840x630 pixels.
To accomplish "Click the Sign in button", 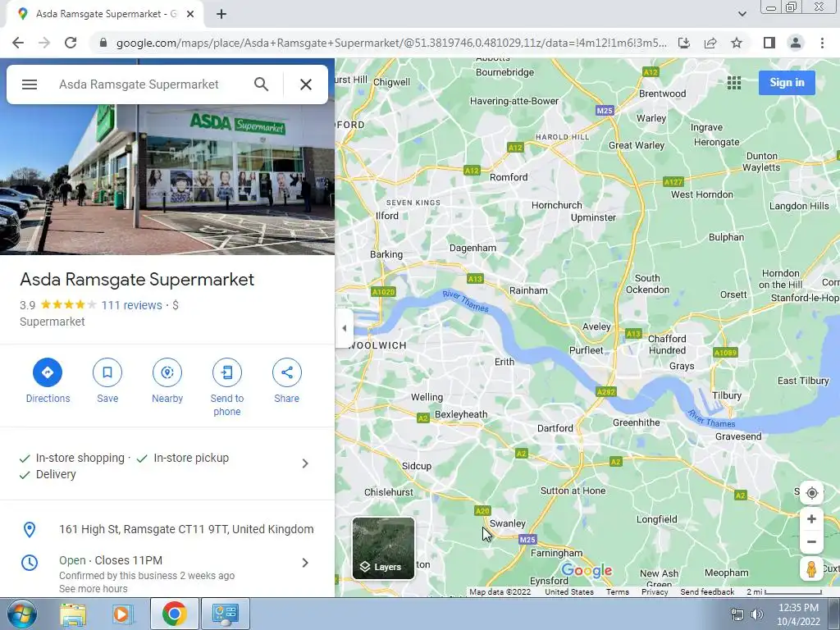I will (787, 83).
